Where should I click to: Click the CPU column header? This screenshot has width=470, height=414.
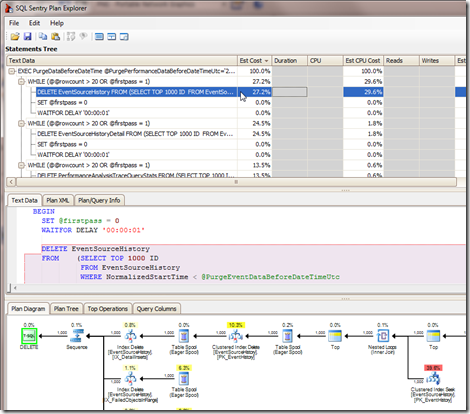coord(325,61)
